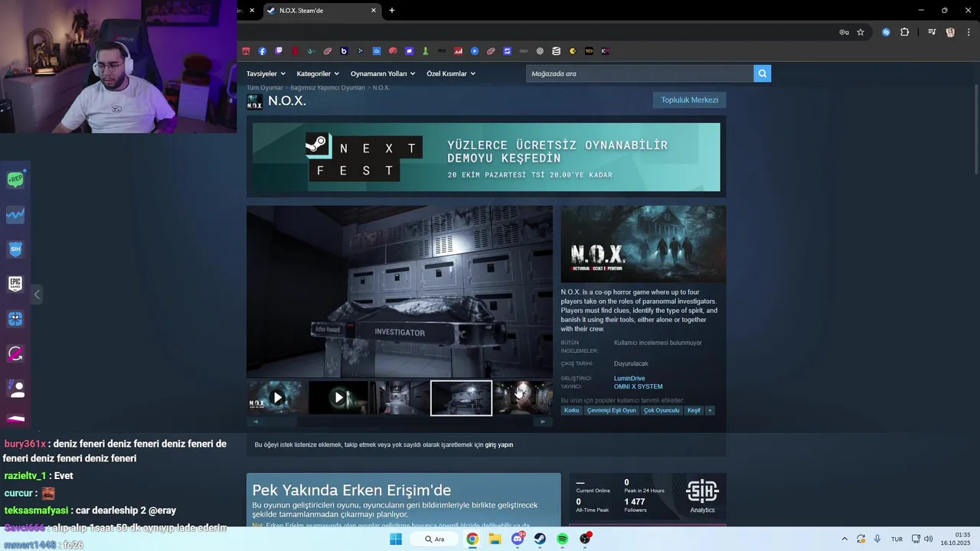The width and height of the screenshot is (980, 551).
Task: Click the password key icon in address bar
Action: click(844, 32)
